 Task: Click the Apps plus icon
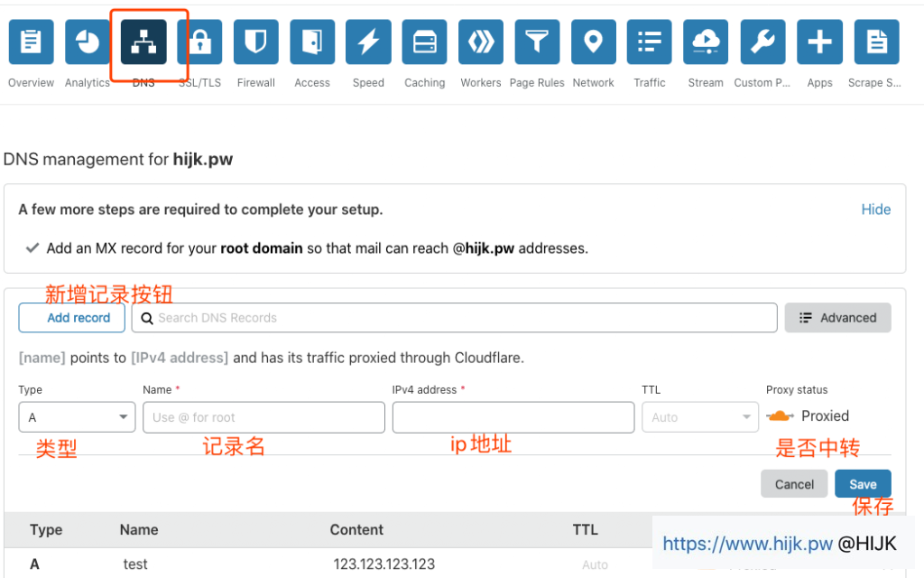click(x=818, y=42)
